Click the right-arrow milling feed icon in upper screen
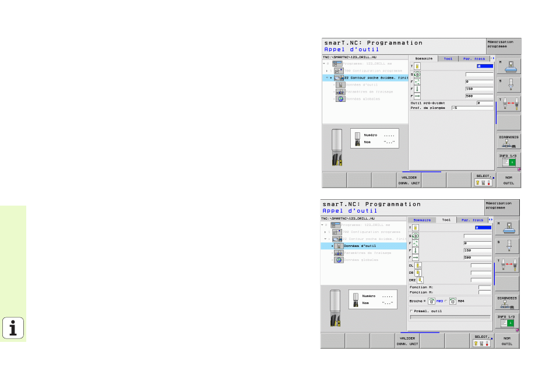556x392 pixels. coord(417,96)
